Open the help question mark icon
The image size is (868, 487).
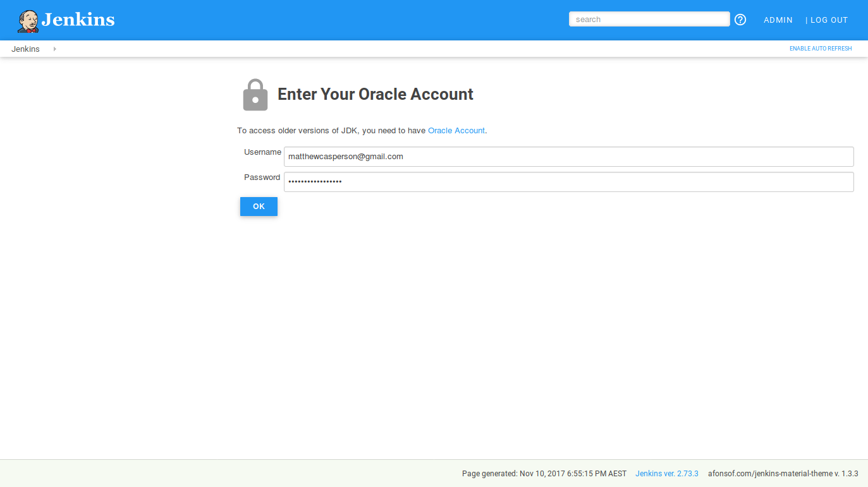pos(740,20)
